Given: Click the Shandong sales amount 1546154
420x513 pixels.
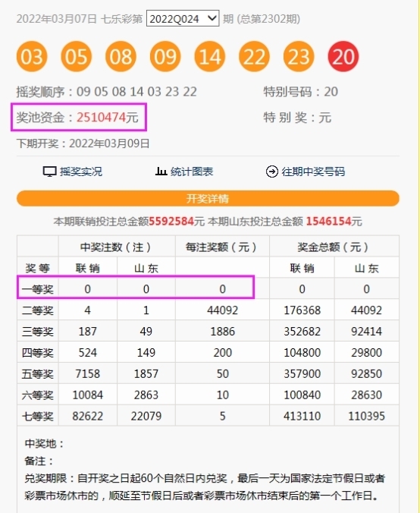Looking at the screenshot, I should click(328, 222).
